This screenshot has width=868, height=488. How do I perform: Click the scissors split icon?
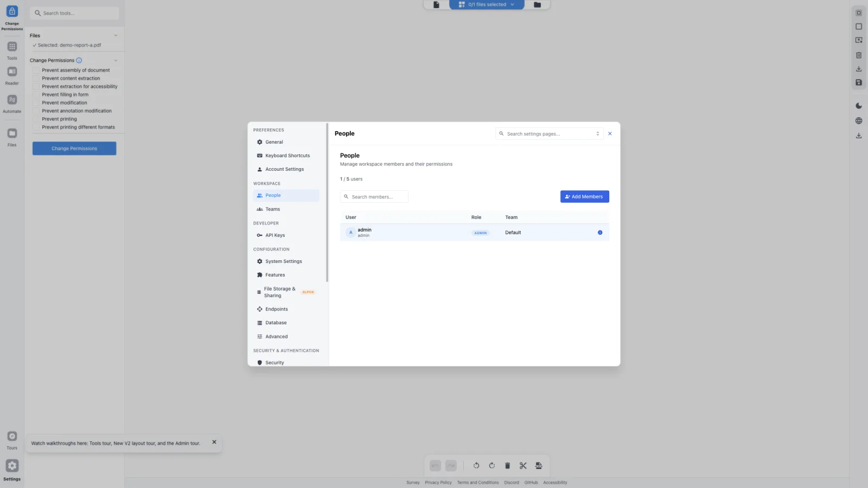point(523,466)
